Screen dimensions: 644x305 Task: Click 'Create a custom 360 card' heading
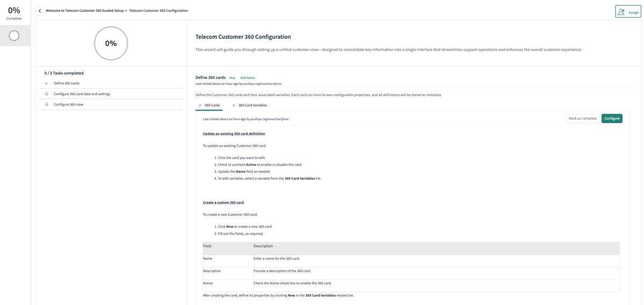(223, 202)
